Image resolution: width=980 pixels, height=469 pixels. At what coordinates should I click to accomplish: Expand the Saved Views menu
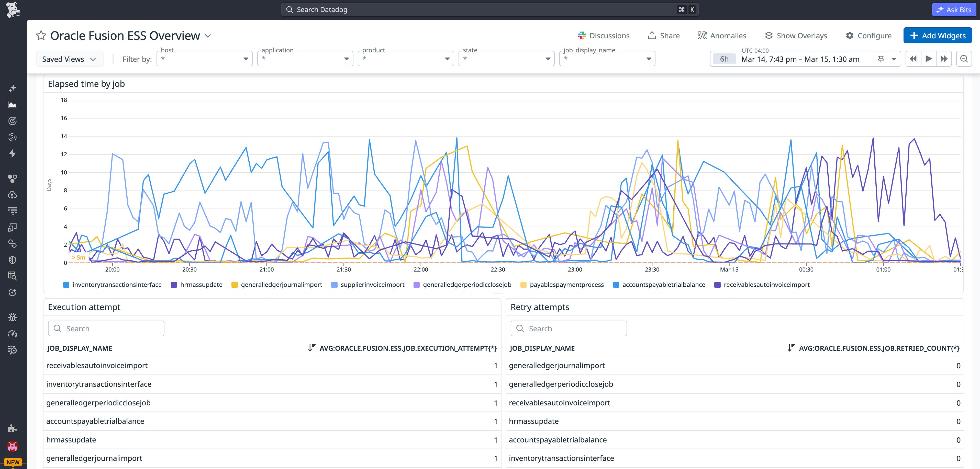click(69, 58)
